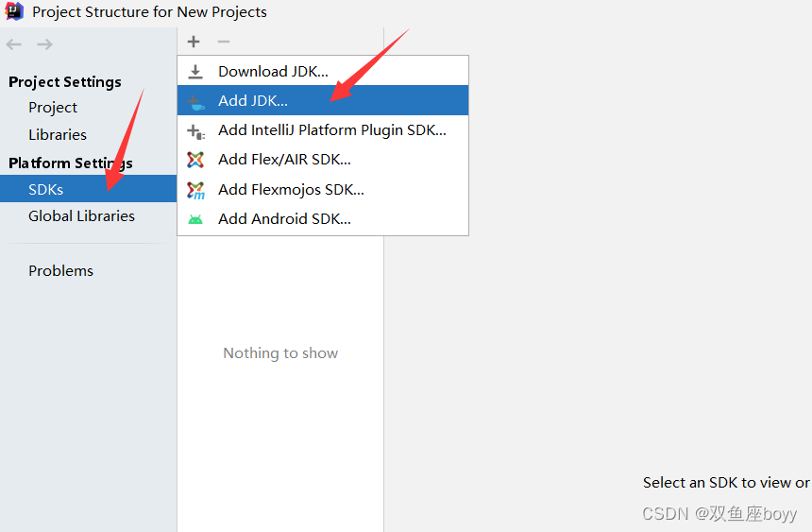Image resolution: width=812 pixels, height=532 pixels.
Task: Click the Android robot icon
Action: (x=195, y=219)
